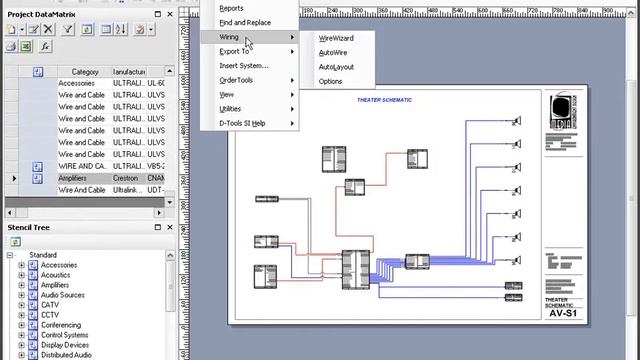Click the Refresh icon in DataMatrix toolbar

tap(87, 29)
